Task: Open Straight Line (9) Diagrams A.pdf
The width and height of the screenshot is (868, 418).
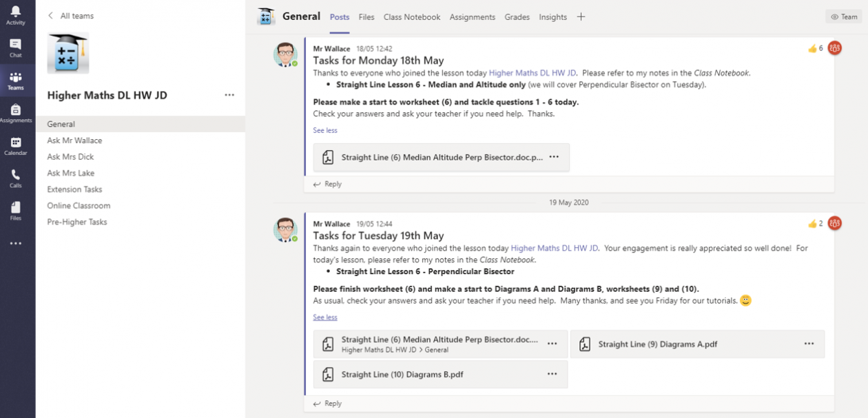Action: (x=658, y=344)
